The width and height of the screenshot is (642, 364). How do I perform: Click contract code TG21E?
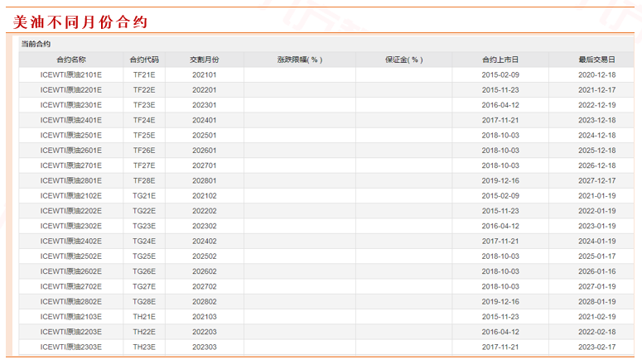click(x=144, y=196)
